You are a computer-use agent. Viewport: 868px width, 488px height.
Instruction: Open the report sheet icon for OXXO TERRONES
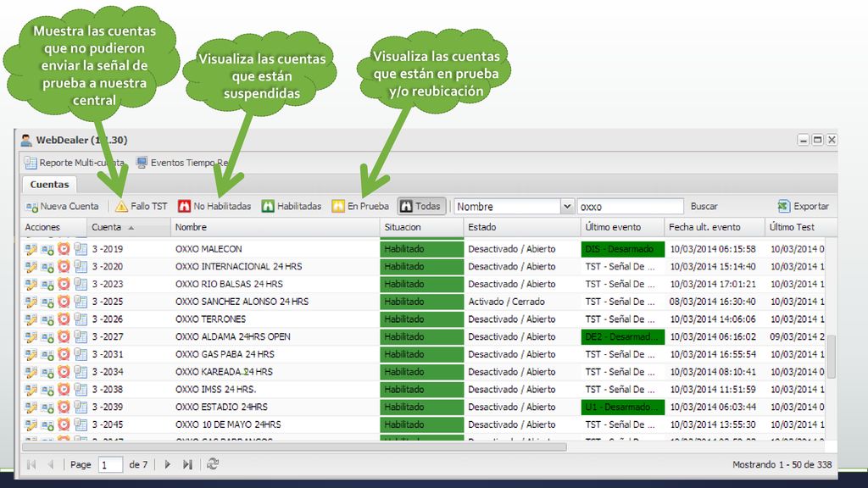tap(81, 319)
